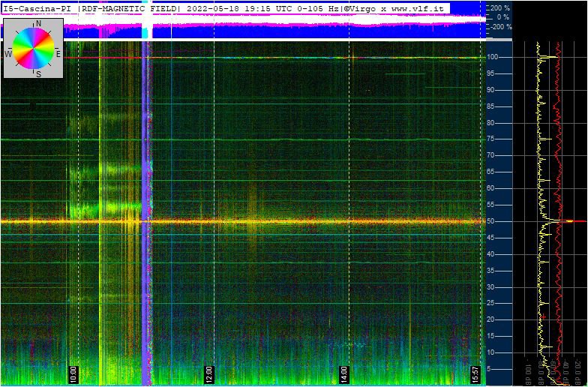
Task: Click the 14:00 time marker
Action: click(x=343, y=373)
